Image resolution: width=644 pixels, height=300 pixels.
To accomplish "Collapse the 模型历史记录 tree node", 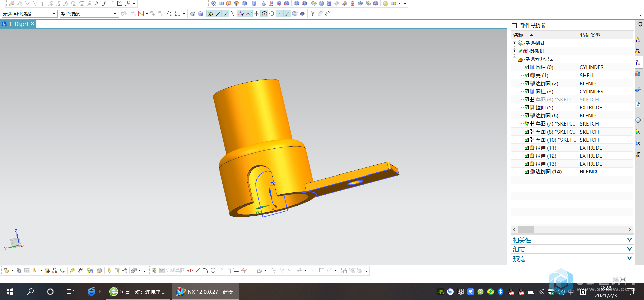I will click(x=514, y=59).
